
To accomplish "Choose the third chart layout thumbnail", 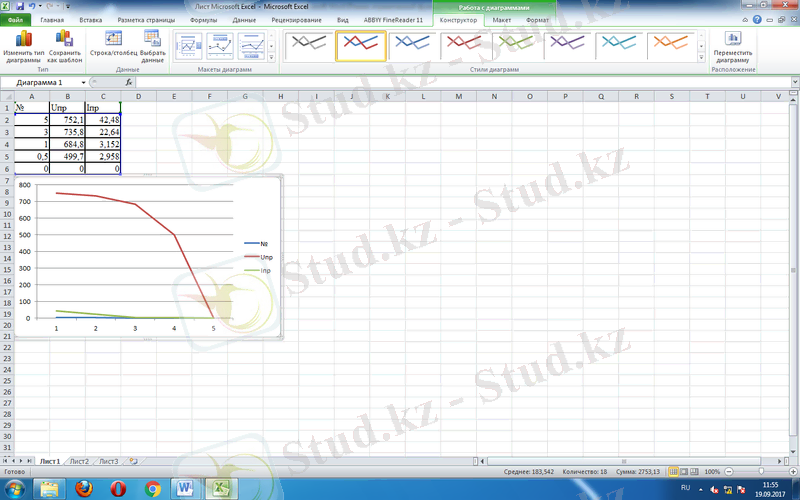I will point(252,46).
